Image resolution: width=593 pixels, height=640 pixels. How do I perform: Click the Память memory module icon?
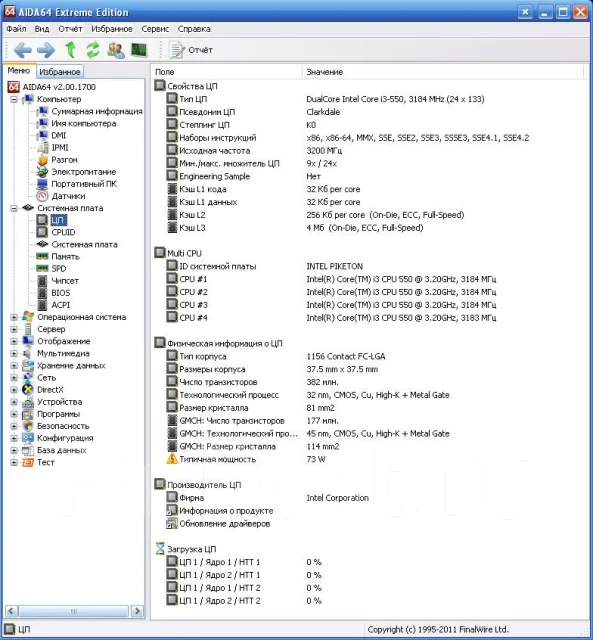[42, 256]
